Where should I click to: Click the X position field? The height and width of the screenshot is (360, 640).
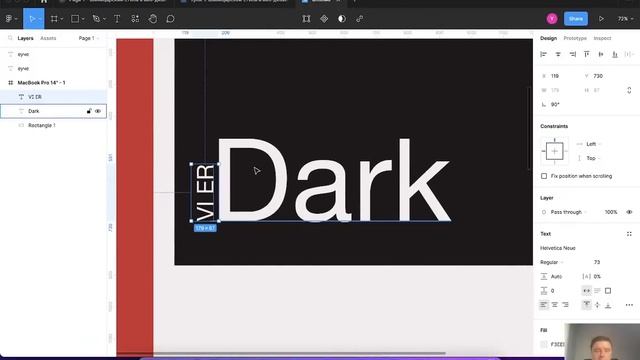(x=559, y=76)
